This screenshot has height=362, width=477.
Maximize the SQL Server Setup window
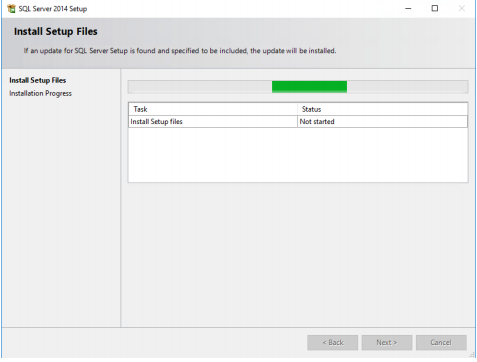(x=435, y=9)
